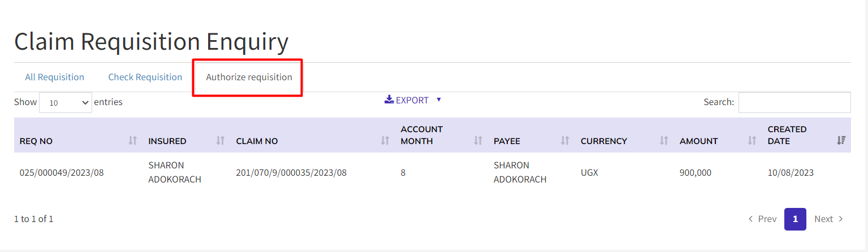Select page 1 in pagination
868x252 pixels.
coord(795,219)
